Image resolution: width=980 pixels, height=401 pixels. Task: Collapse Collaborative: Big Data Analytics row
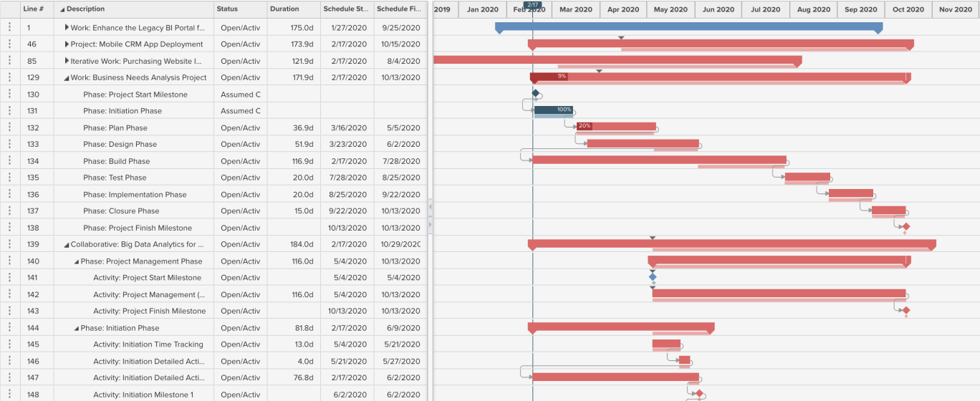(x=66, y=245)
